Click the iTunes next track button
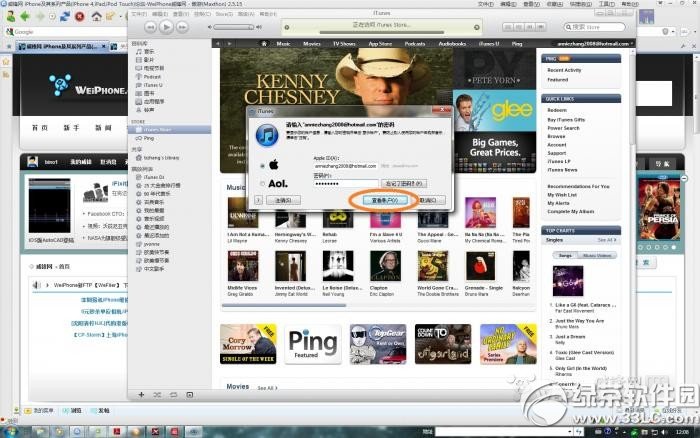Screen dimensions: 700x438 point(182,27)
